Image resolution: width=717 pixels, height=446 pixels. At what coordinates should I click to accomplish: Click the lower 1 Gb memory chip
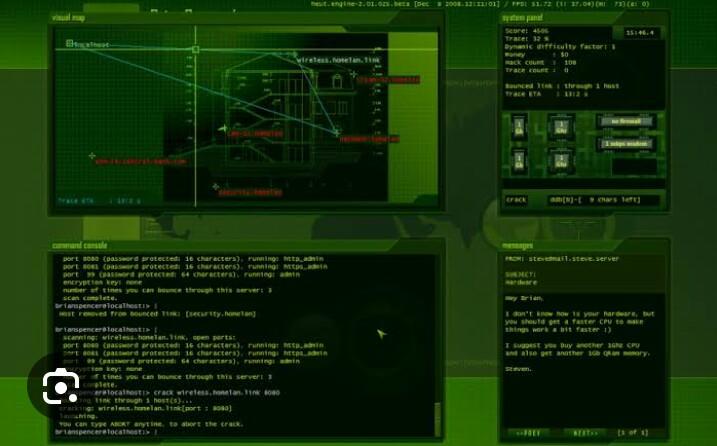(x=519, y=161)
